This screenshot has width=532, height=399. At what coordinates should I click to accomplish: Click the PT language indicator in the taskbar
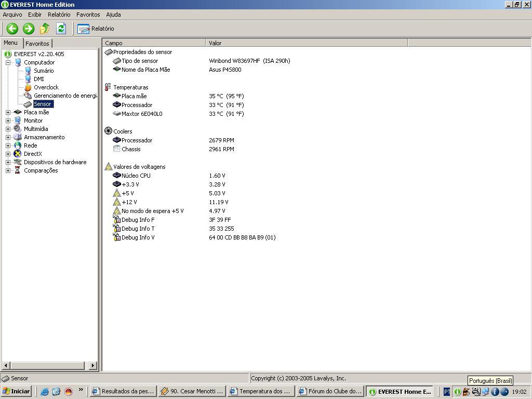pyautogui.click(x=447, y=392)
